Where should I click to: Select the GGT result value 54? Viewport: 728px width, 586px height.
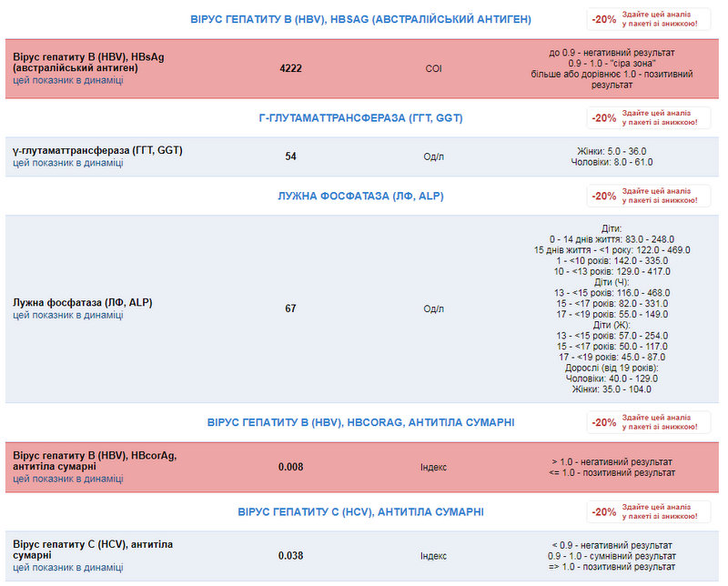click(x=290, y=157)
